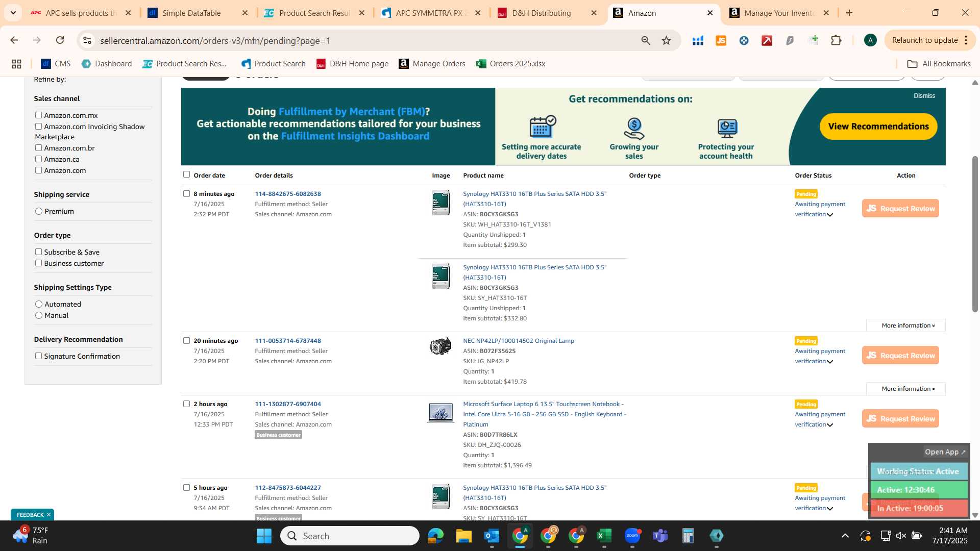Check Signature Confirmation filter
Image resolution: width=980 pixels, height=551 pixels.
pyautogui.click(x=38, y=356)
